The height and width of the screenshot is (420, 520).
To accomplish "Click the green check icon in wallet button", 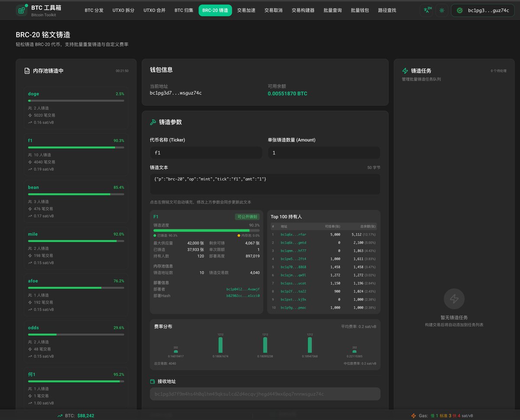I will [460, 10].
